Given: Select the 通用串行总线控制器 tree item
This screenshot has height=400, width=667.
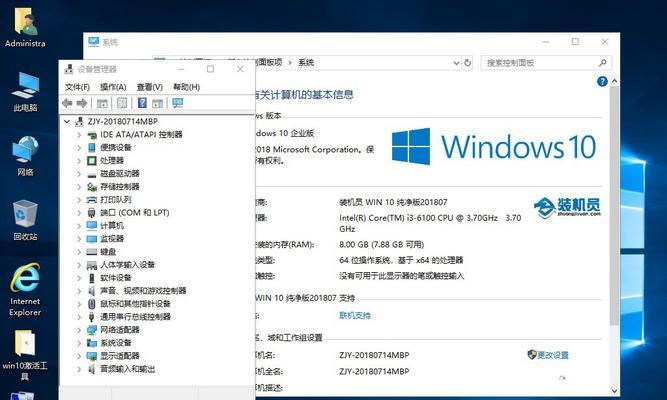Looking at the screenshot, I should coord(135,317).
